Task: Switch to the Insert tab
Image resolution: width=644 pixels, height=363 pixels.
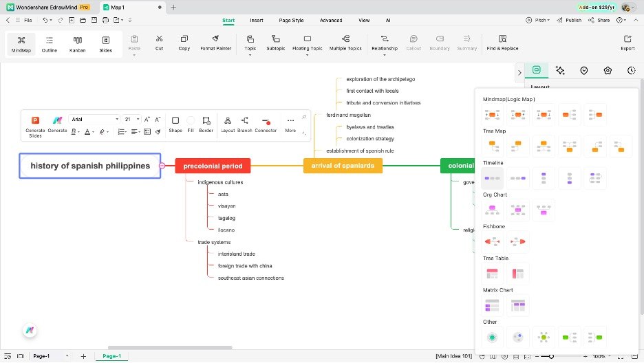Action: 256,20
